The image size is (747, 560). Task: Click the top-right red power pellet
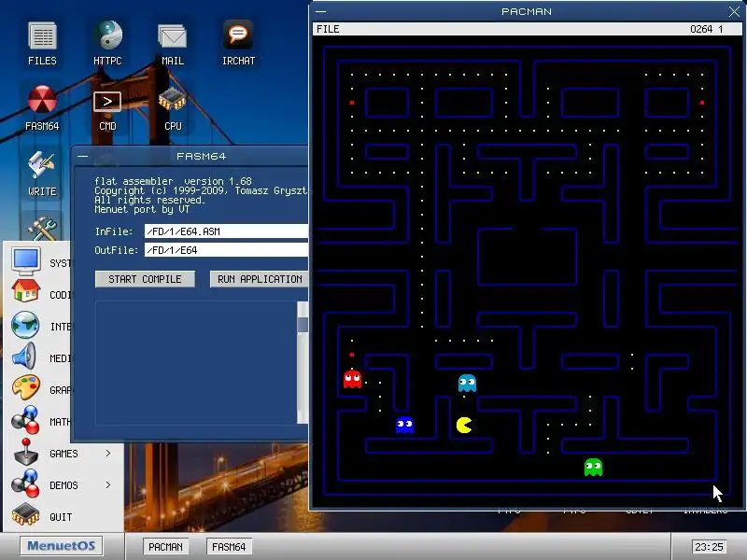pyautogui.click(x=702, y=103)
